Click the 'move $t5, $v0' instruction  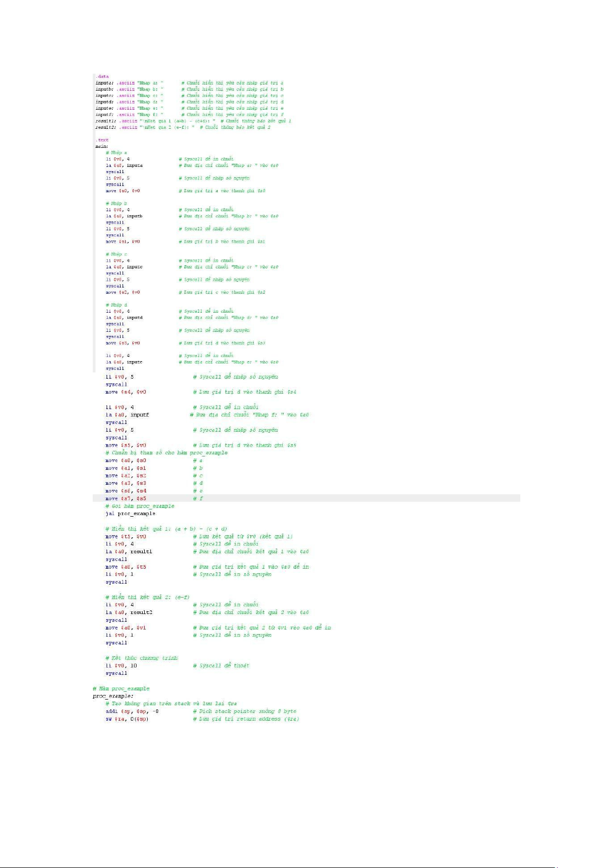126,537
